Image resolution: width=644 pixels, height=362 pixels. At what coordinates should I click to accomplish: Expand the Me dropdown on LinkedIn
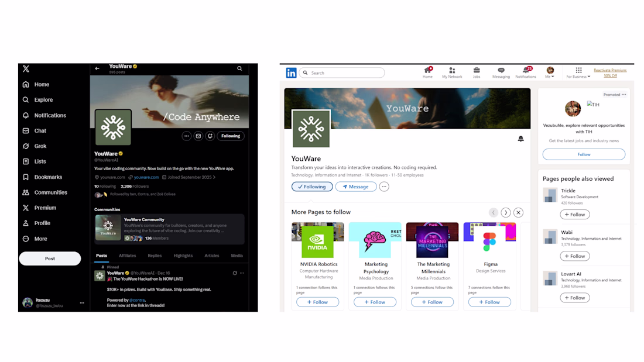[x=550, y=73]
